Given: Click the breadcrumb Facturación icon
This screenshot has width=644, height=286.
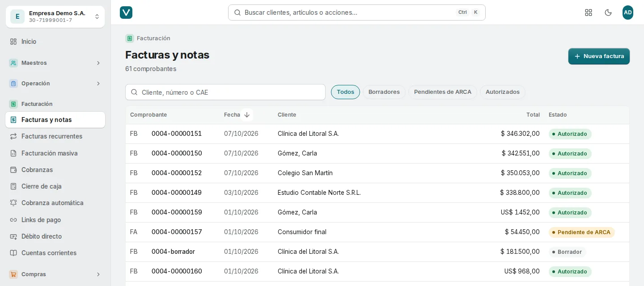Looking at the screenshot, I should [130, 38].
